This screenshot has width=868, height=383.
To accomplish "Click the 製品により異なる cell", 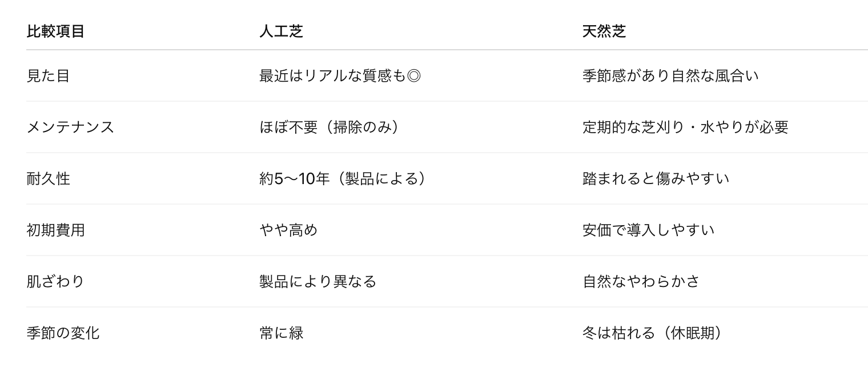I will point(318,281).
